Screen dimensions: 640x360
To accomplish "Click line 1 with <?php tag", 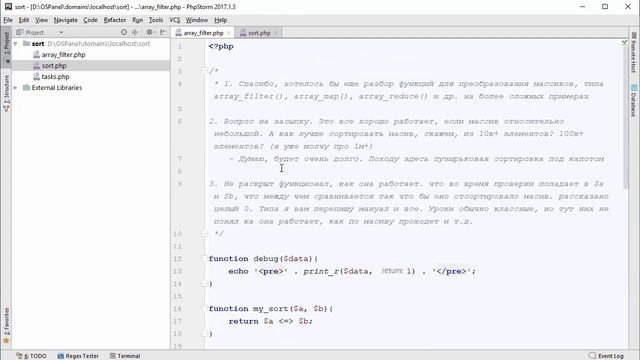I will [x=221, y=47].
